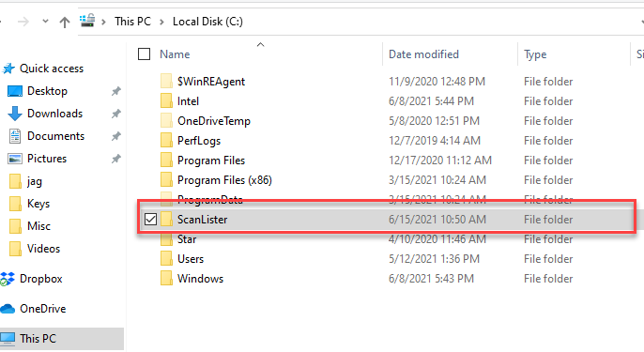Sort by Date modified column header
The width and height of the screenshot is (644, 352).
tap(423, 54)
